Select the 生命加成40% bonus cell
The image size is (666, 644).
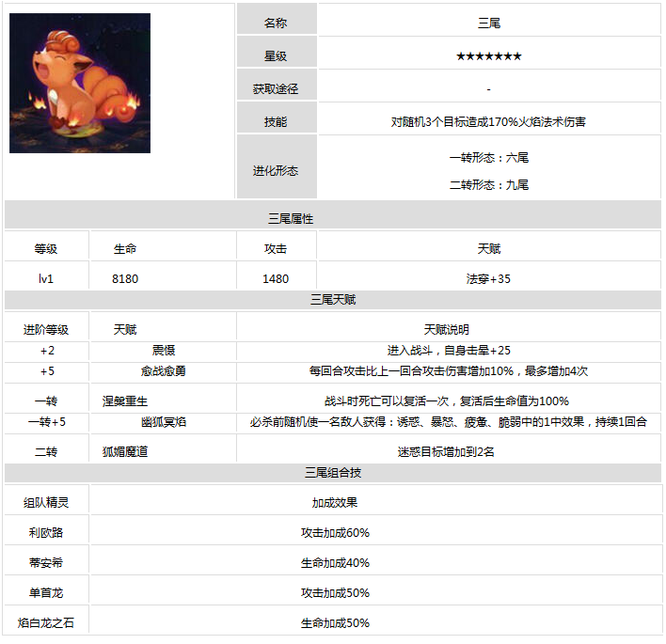tap(335, 563)
